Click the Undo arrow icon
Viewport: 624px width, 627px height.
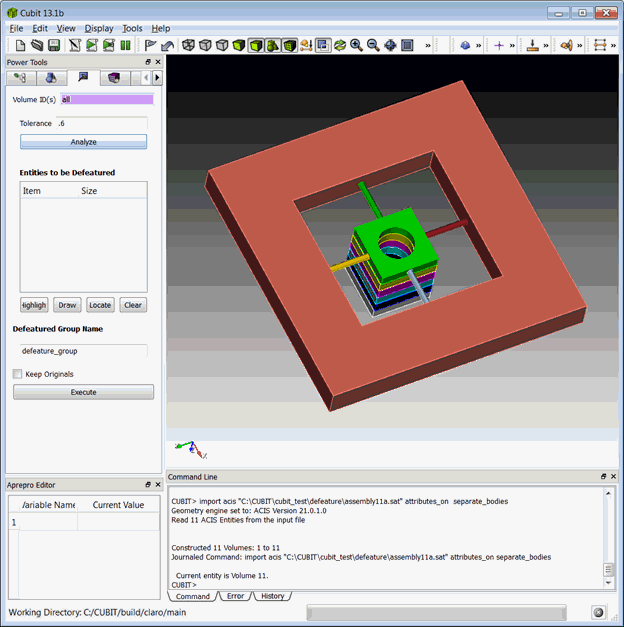168,45
